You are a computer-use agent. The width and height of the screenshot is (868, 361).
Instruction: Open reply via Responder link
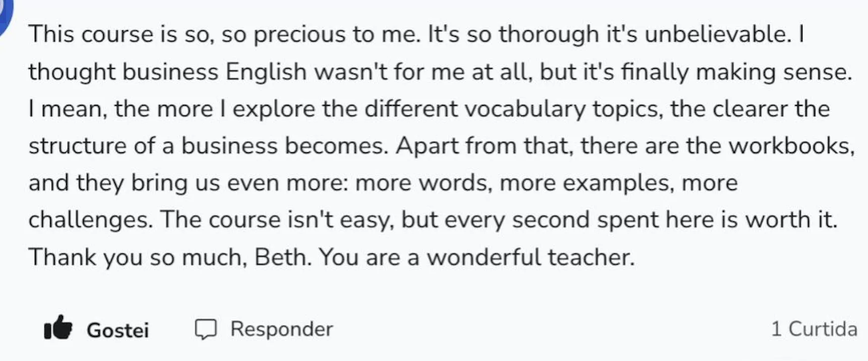click(x=281, y=329)
